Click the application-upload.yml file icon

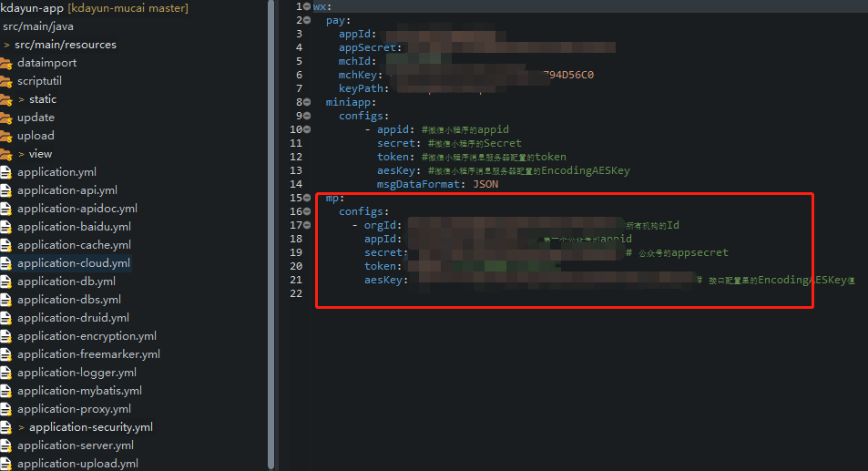tap(5, 464)
